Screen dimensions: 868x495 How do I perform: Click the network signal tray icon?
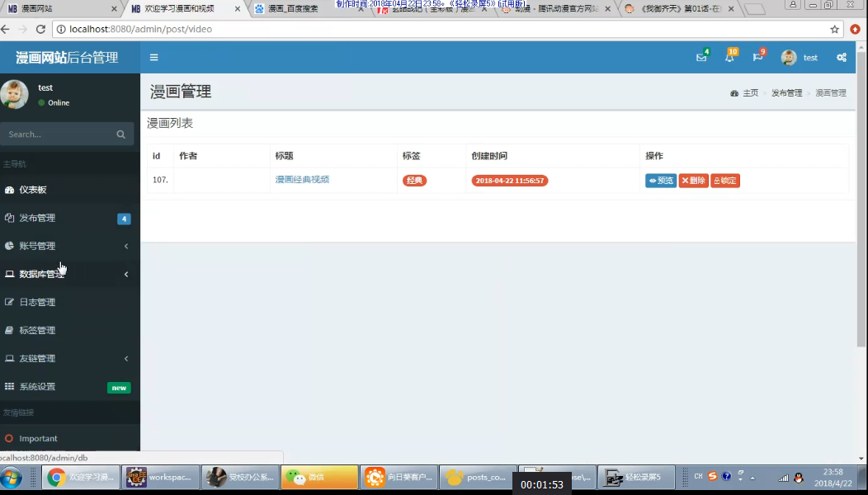click(783, 478)
